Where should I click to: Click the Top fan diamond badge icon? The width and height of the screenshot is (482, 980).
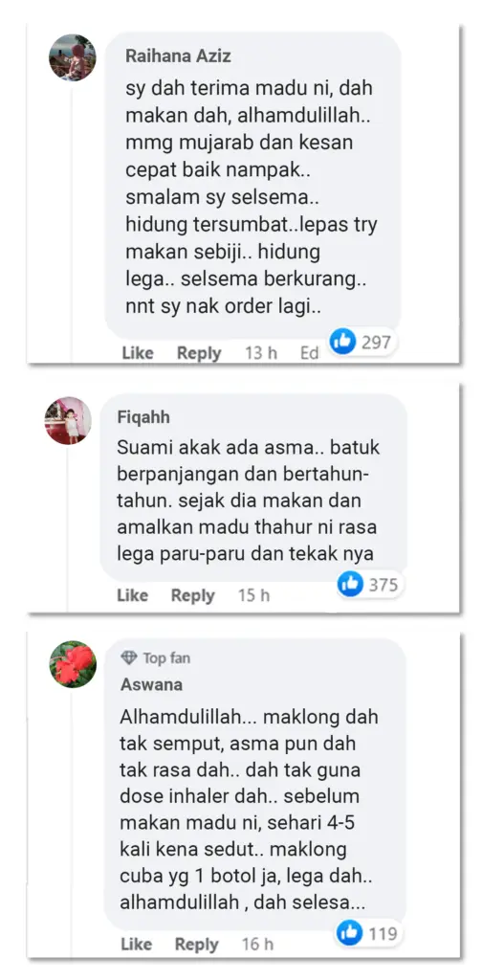pyautogui.click(x=129, y=657)
